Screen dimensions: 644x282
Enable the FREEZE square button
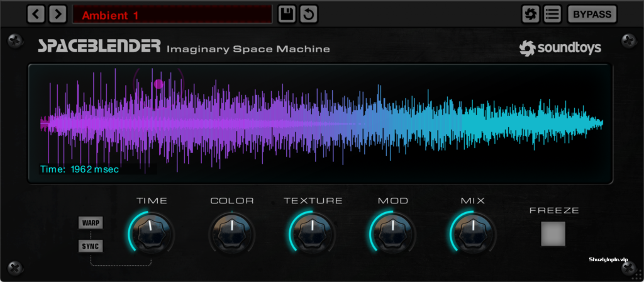point(553,234)
